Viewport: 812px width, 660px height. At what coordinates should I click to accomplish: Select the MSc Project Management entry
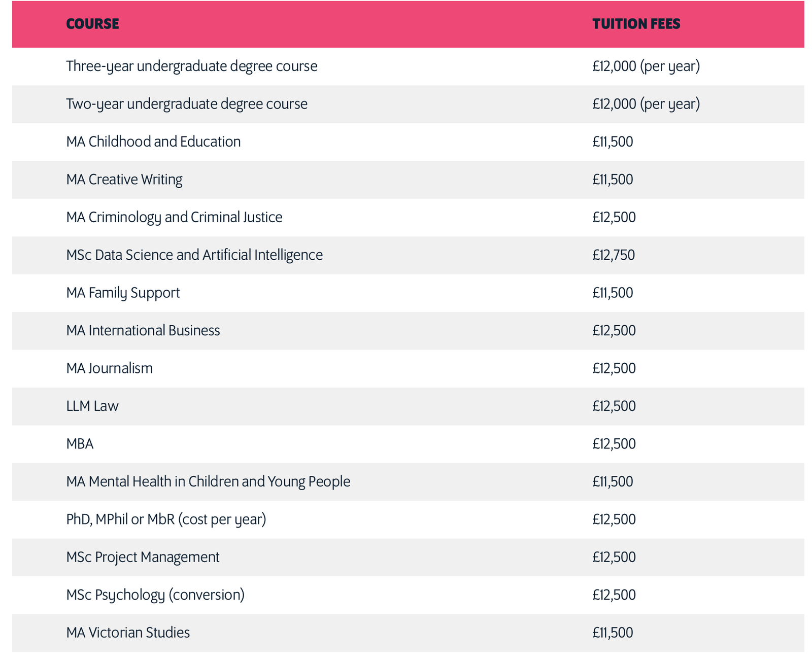(143, 557)
